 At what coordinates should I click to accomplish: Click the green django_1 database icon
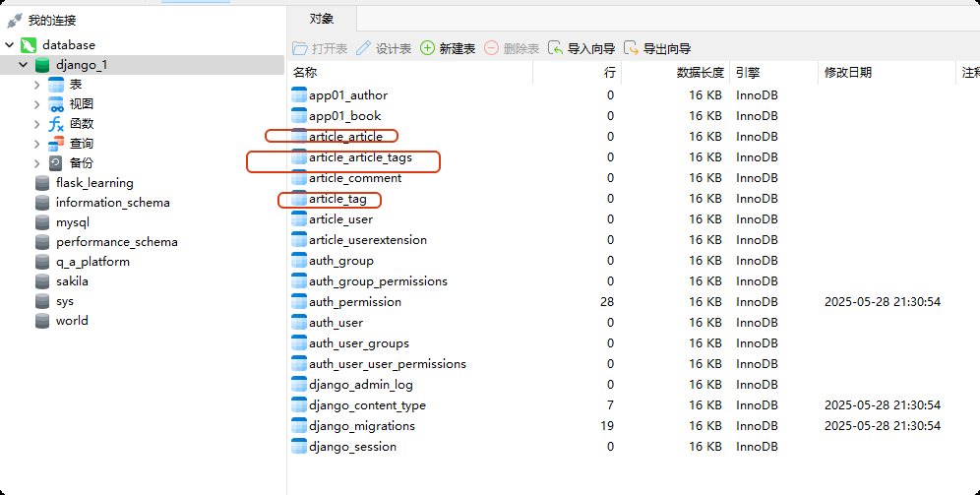(x=42, y=65)
